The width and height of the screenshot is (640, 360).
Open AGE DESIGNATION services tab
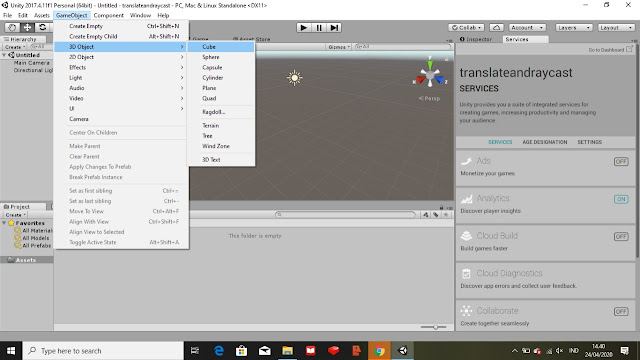tap(544, 142)
